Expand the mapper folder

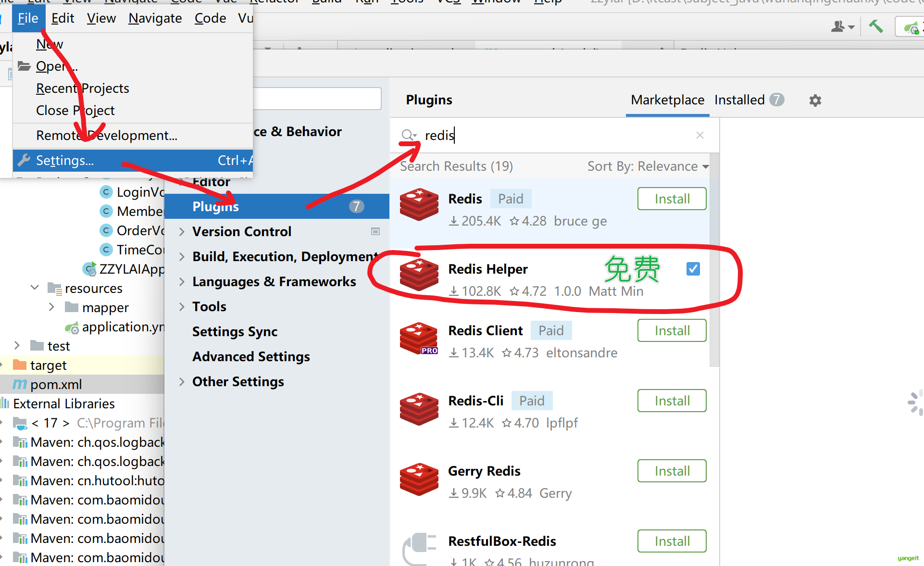point(51,307)
